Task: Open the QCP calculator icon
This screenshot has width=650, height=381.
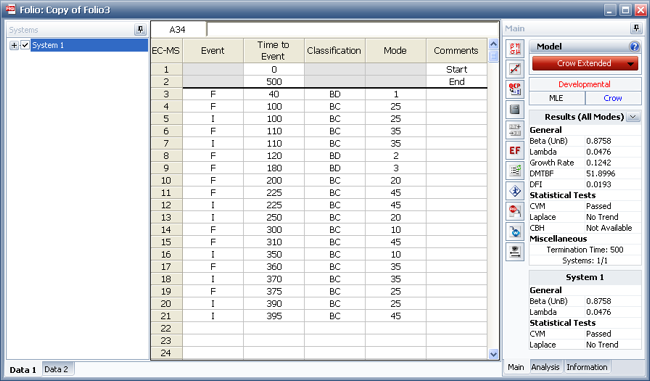Action: pos(515,89)
